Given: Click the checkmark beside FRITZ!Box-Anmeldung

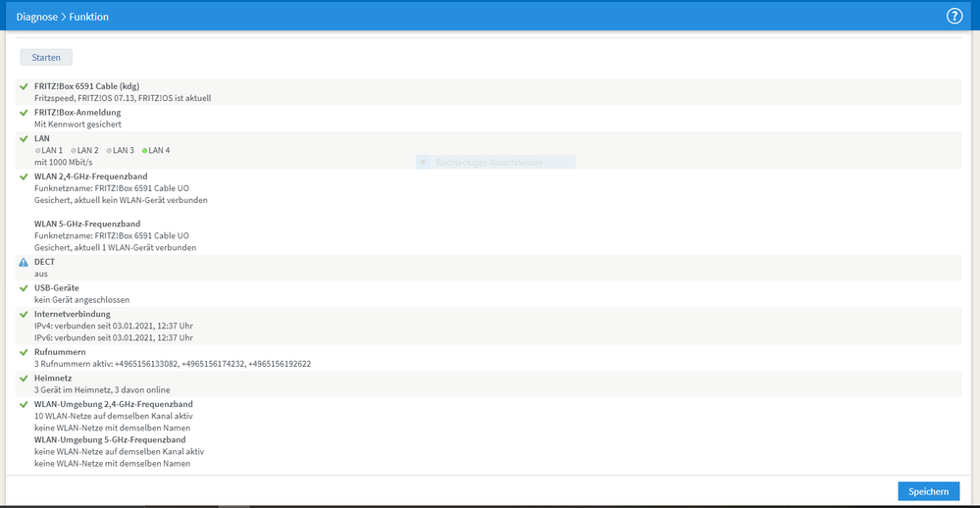Looking at the screenshot, I should [x=24, y=113].
